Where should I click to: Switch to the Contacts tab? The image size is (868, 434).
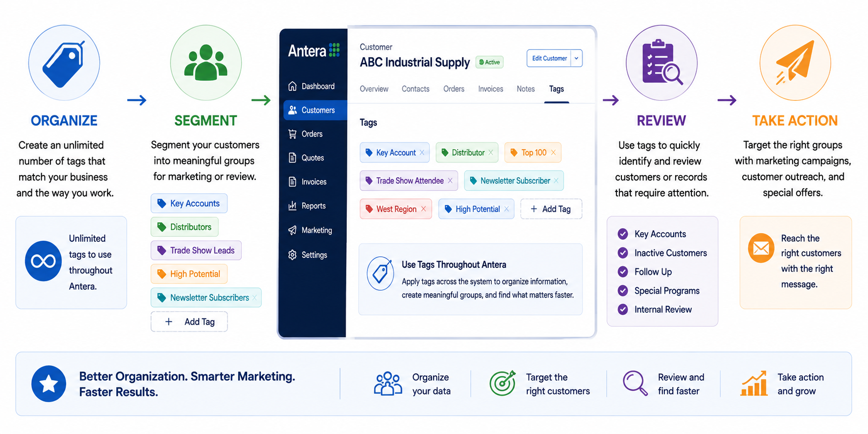coord(415,89)
